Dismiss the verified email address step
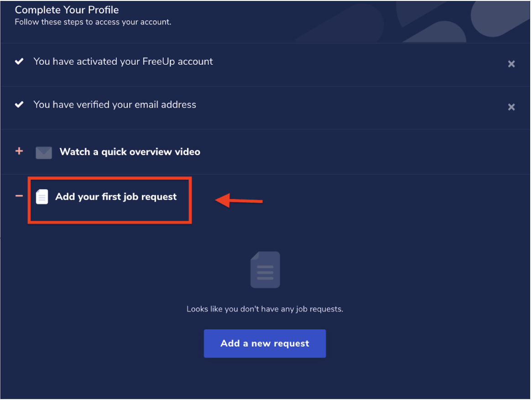This screenshot has height=400, width=532. (x=511, y=107)
